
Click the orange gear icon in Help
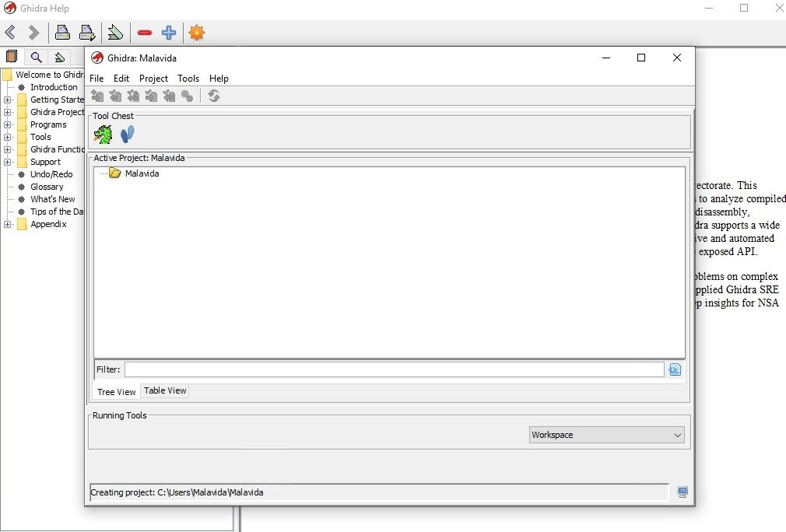pyautogui.click(x=196, y=33)
